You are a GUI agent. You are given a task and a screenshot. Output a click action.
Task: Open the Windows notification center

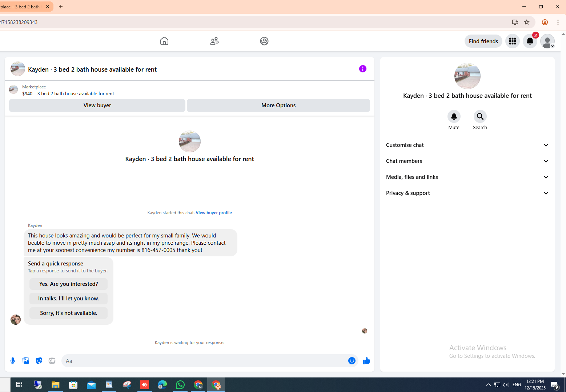tap(555, 385)
